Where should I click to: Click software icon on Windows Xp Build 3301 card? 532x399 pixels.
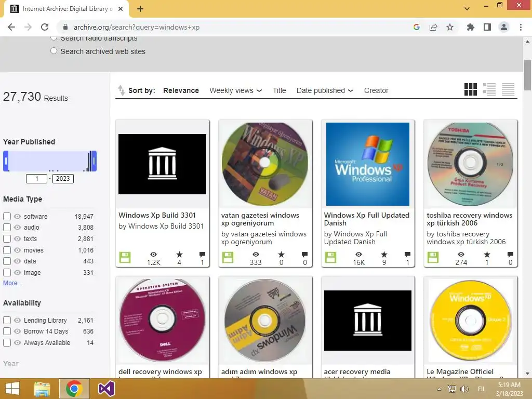125,258
